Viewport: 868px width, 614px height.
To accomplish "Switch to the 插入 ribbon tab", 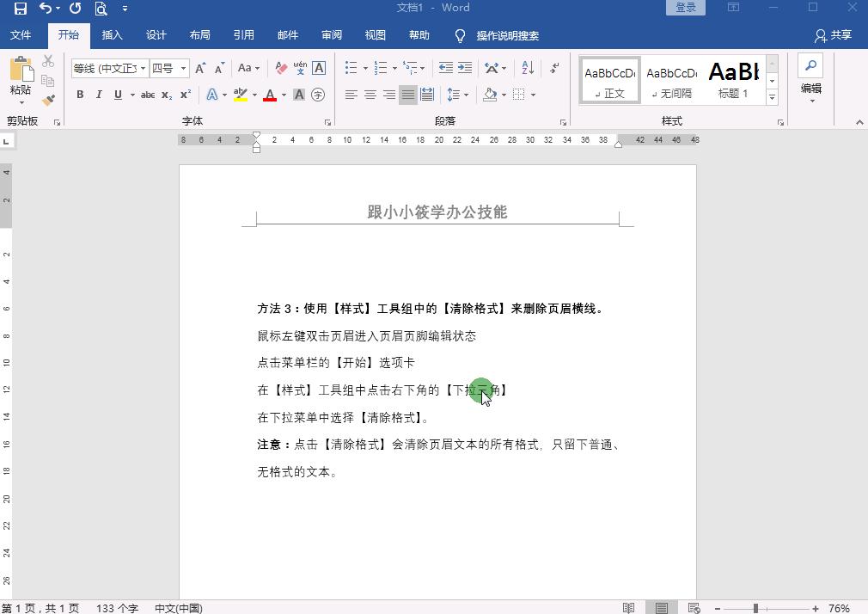I will pos(113,35).
